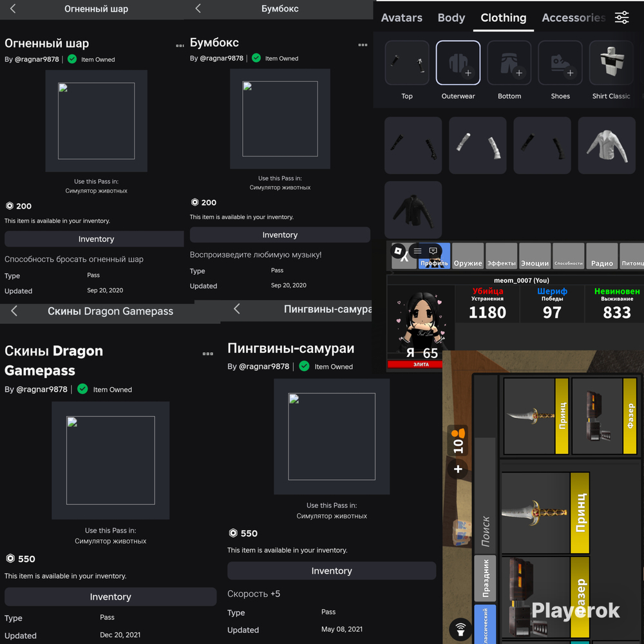Open the hamburger list icon in game topbar
The width and height of the screenshot is (644, 644).
pyautogui.click(x=418, y=251)
